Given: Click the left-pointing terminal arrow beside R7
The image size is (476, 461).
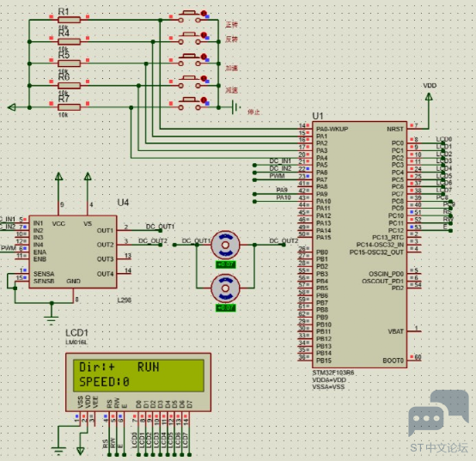Looking at the screenshot, I should click(11, 107).
